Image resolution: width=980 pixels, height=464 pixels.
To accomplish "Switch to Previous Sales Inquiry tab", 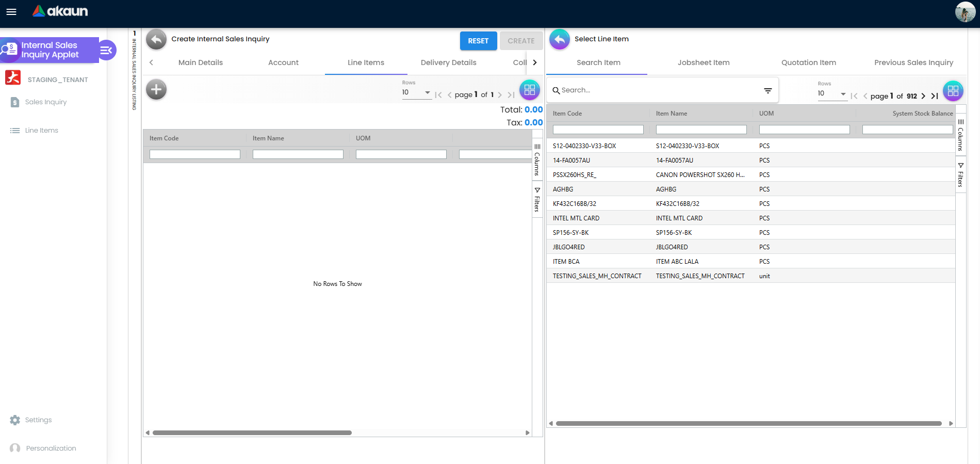I will pos(913,62).
